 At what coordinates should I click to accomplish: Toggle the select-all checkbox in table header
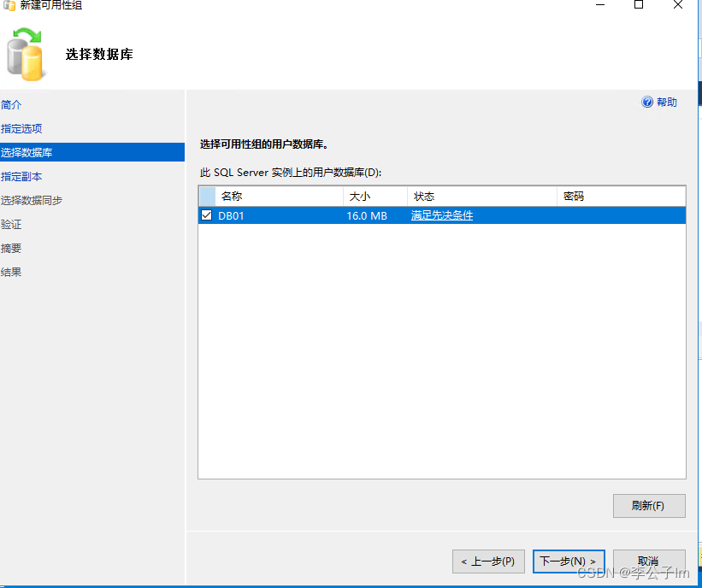pos(206,196)
